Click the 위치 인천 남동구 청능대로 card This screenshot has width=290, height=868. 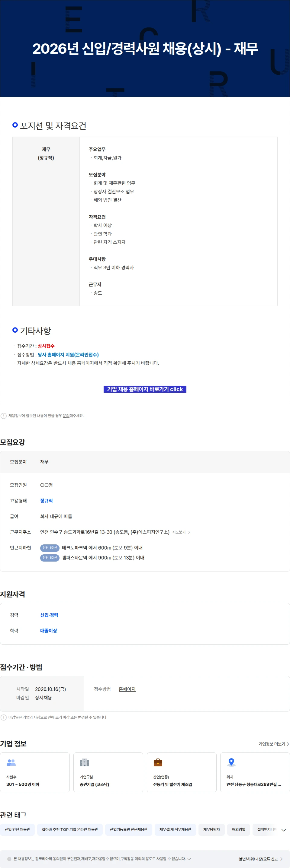point(255,772)
